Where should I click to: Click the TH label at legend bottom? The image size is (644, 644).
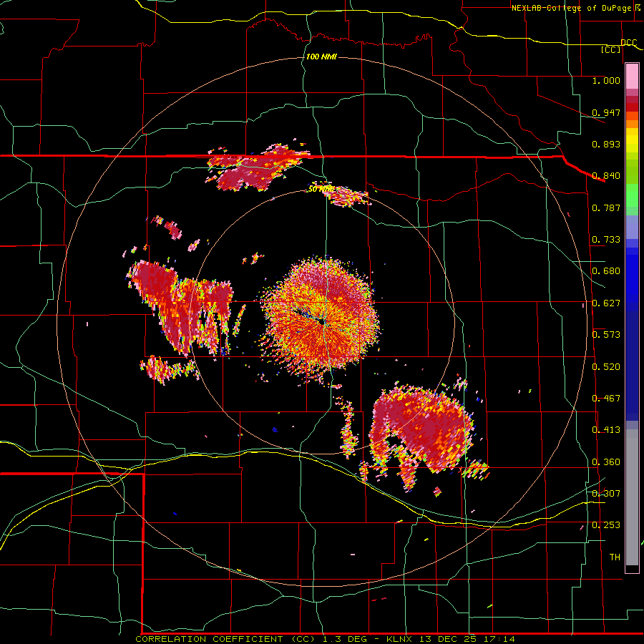coord(615,557)
